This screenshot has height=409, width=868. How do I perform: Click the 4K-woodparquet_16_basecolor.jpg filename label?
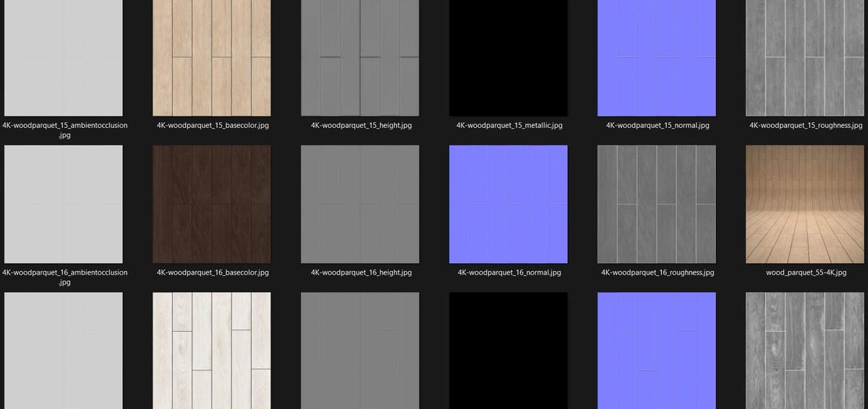point(213,273)
